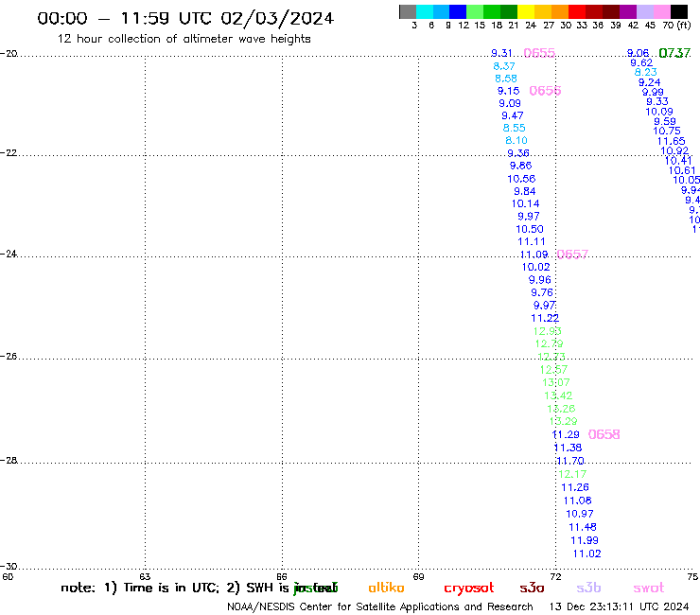
Task: Click the 72 longitude axis label
Action: click(555, 577)
